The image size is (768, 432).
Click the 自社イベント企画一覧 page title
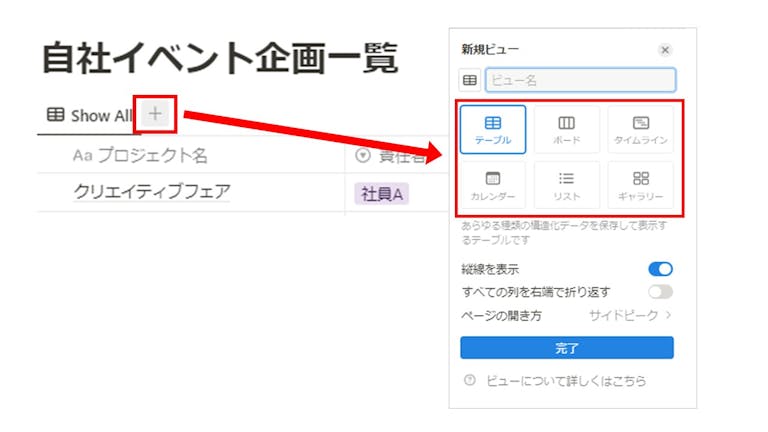tap(220, 58)
